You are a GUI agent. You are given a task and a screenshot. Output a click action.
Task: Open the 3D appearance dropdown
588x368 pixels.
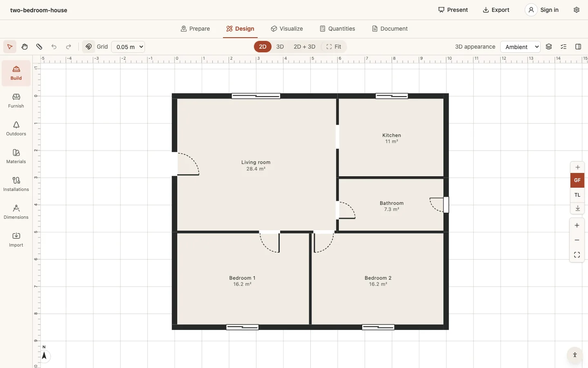(520, 47)
